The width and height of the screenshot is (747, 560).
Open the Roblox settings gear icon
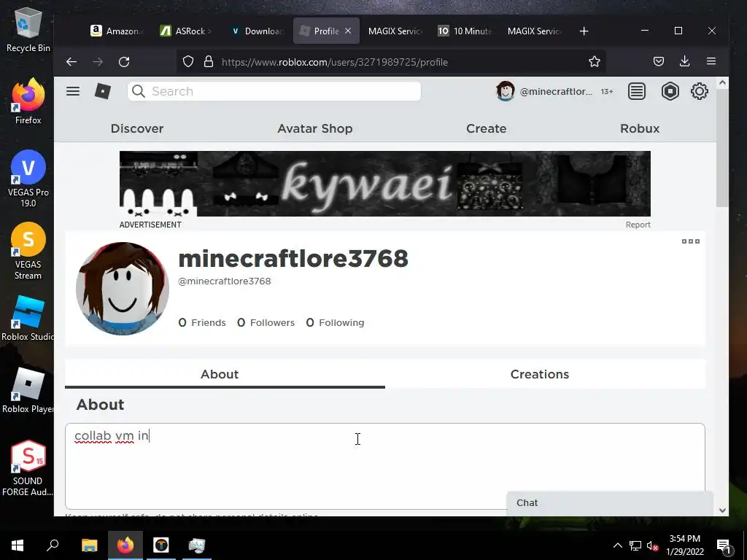700,91
